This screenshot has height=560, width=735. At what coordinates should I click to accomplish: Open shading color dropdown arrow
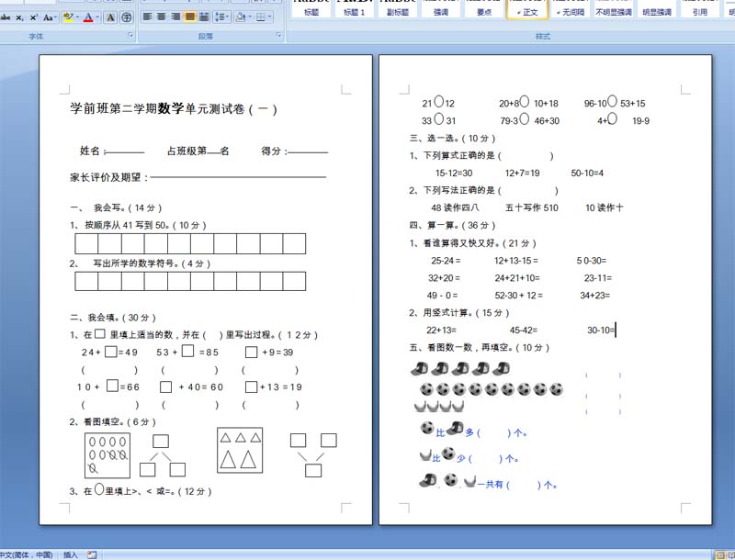click(249, 17)
